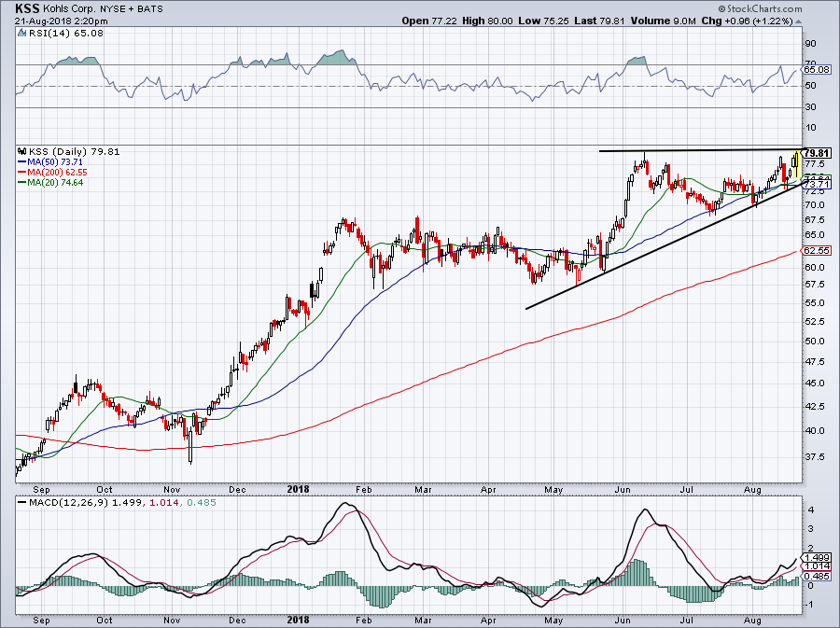The width and height of the screenshot is (840, 628).
Task: Click the 'Last 79.81' header value
Action: coord(598,21)
